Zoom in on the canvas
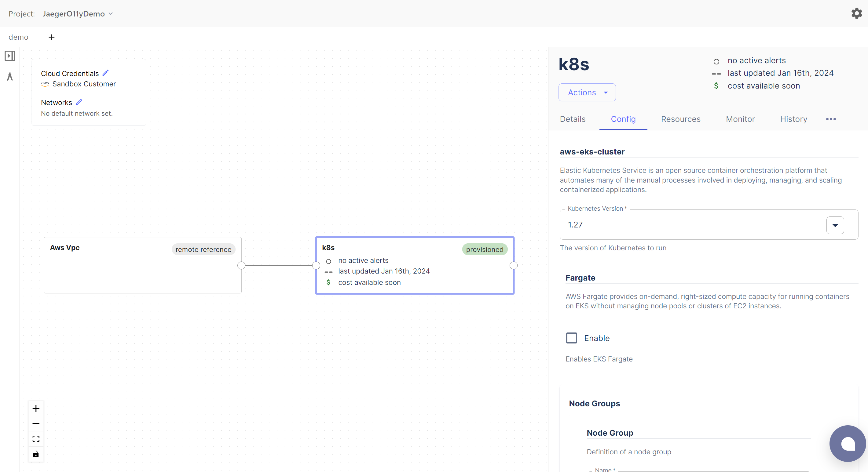Image resolution: width=868 pixels, height=472 pixels. [x=36, y=409]
